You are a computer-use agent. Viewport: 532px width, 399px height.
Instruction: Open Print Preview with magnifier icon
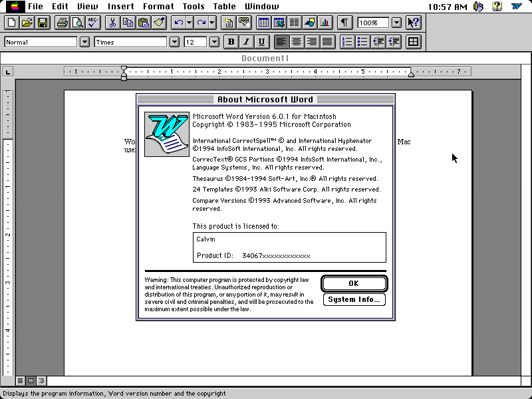click(x=78, y=23)
